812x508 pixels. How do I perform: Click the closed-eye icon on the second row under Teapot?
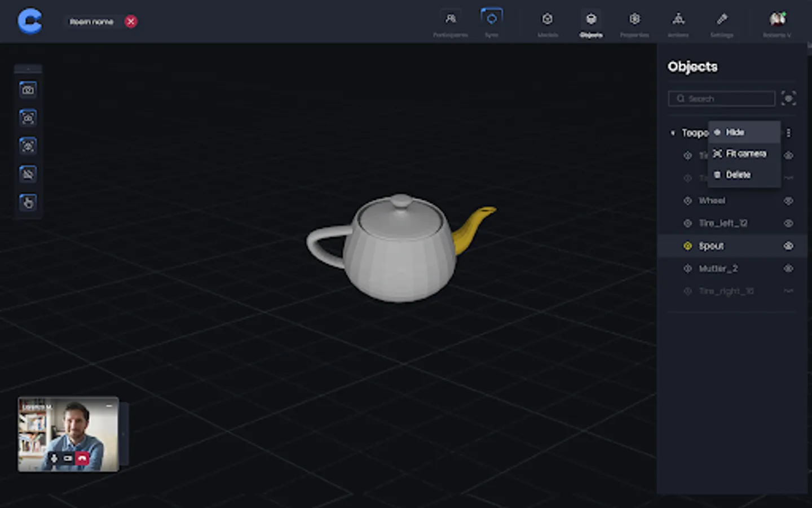(788, 178)
